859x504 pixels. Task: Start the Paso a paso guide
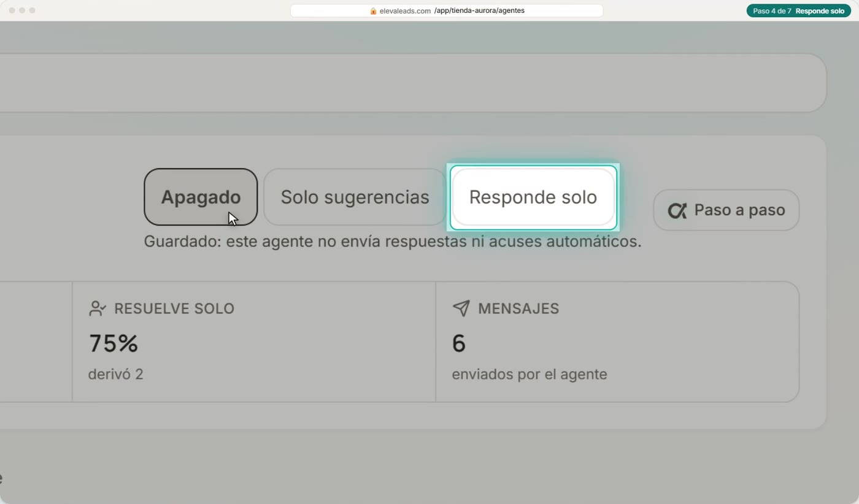click(x=726, y=210)
